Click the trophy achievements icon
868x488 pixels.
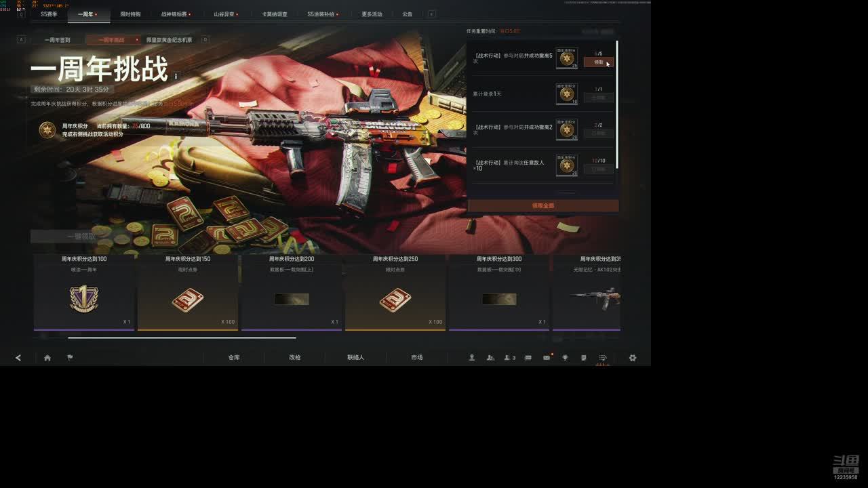[565, 358]
